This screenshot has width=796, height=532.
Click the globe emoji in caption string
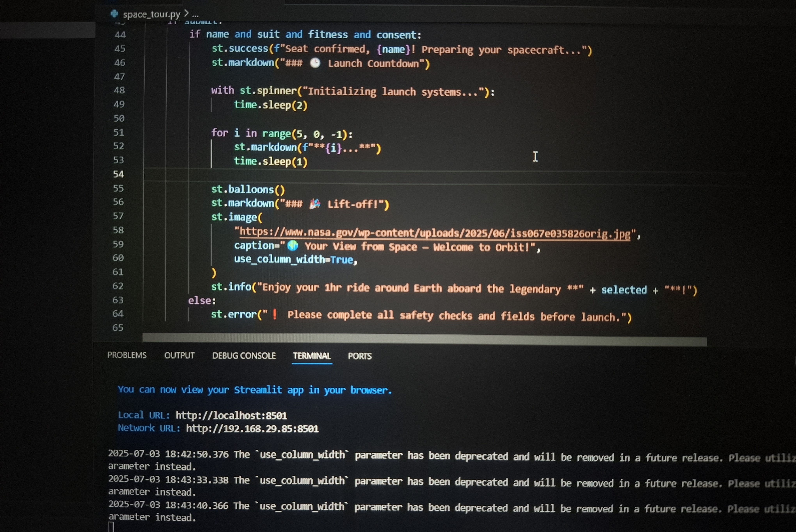click(292, 246)
